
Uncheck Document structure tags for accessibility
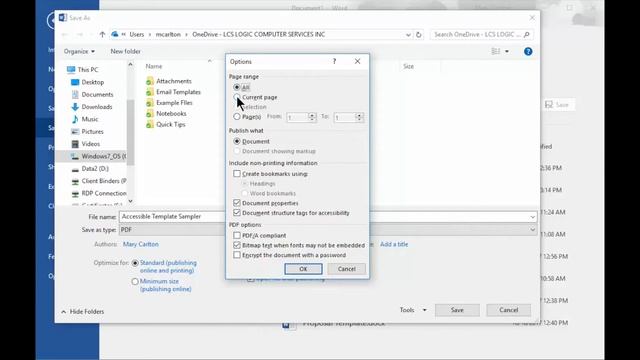pyautogui.click(x=237, y=213)
